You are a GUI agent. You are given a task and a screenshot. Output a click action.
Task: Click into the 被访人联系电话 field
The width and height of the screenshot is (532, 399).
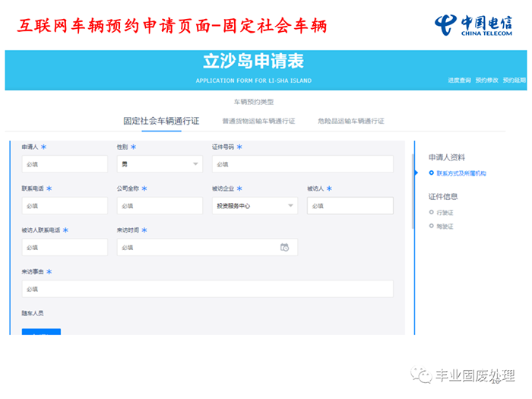[65, 247]
